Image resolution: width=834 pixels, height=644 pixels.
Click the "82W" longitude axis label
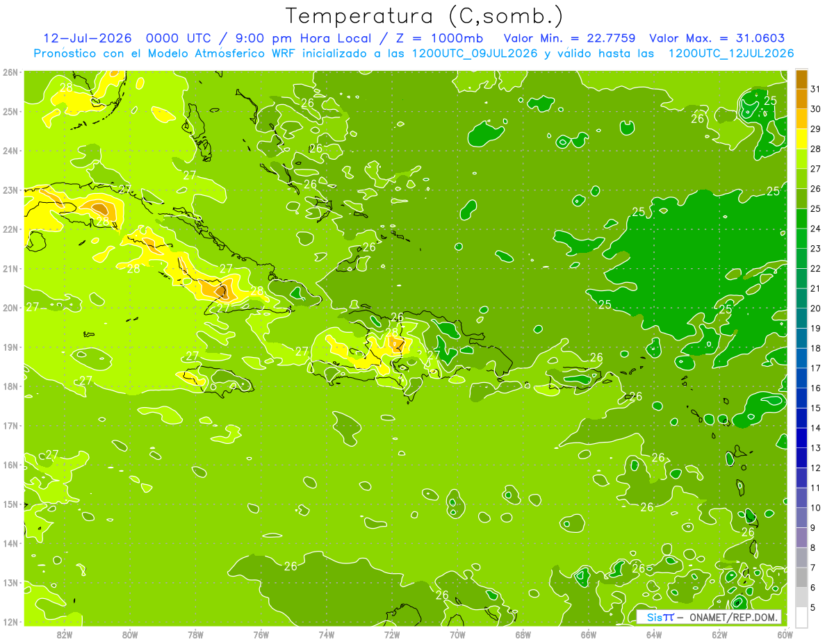65,634
